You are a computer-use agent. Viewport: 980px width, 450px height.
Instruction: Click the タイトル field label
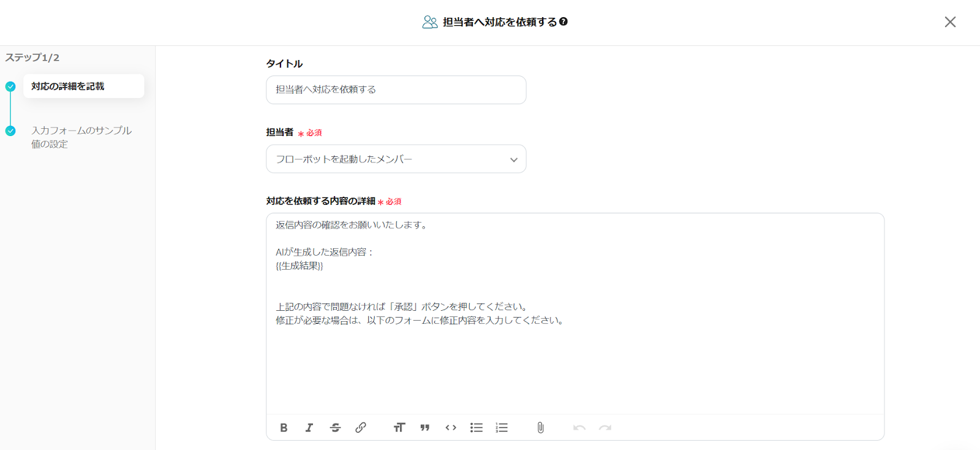click(x=284, y=63)
